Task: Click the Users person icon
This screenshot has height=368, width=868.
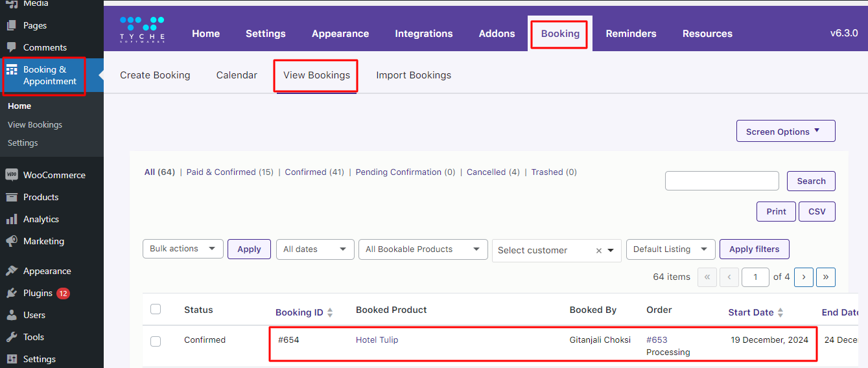Action: pyautogui.click(x=12, y=315)
